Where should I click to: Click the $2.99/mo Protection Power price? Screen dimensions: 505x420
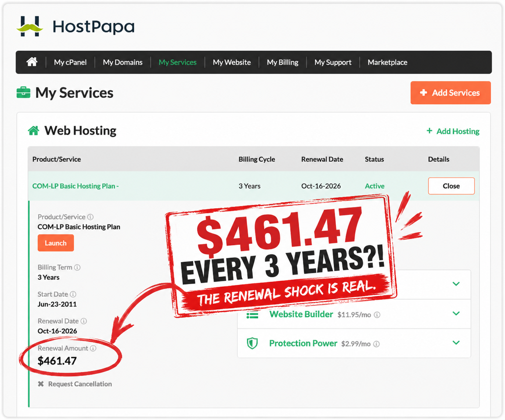(x=356, y=344)
